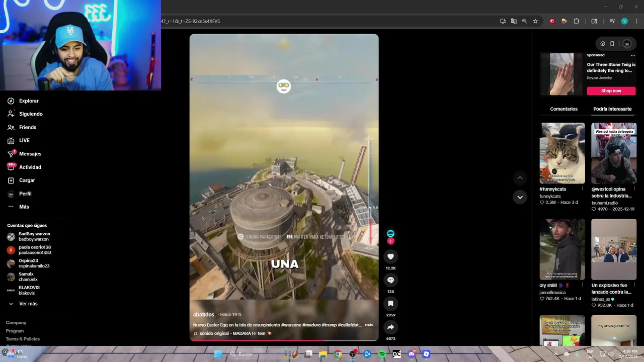
Task: Open Chrome extensions puzzle icon
Action: point(577,21)
